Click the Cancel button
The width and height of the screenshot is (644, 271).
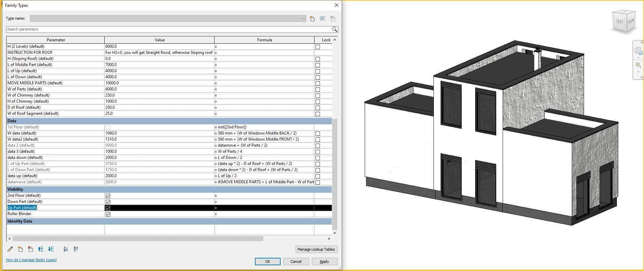coord(296,262)
